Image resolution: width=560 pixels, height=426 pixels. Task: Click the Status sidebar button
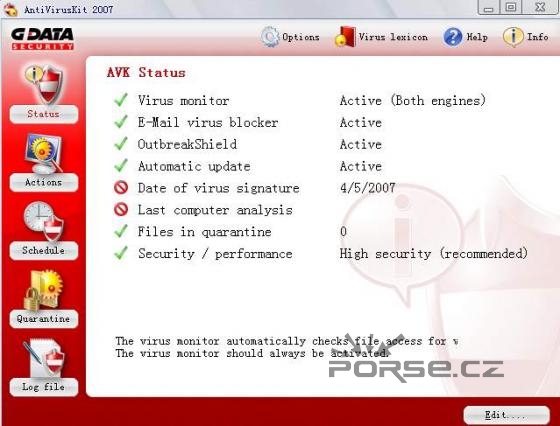[x=44, y=114]
